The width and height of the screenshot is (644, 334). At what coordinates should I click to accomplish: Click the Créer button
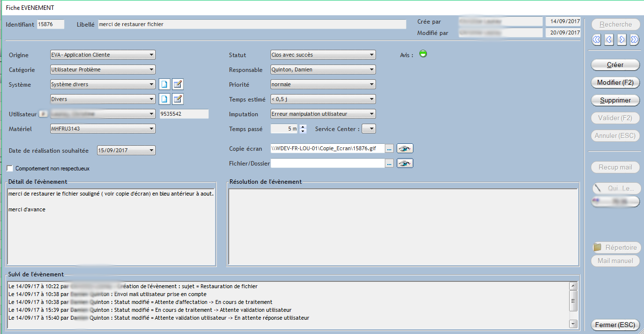pyautogui.click(x=615, y=65)
